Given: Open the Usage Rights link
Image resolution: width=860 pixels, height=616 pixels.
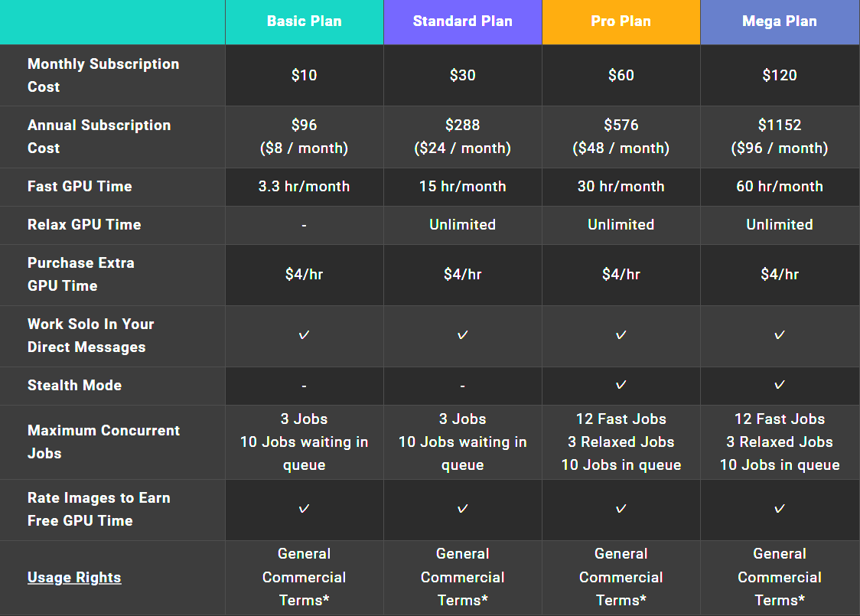Looking at the screenshot, I should tap(74, 578).
